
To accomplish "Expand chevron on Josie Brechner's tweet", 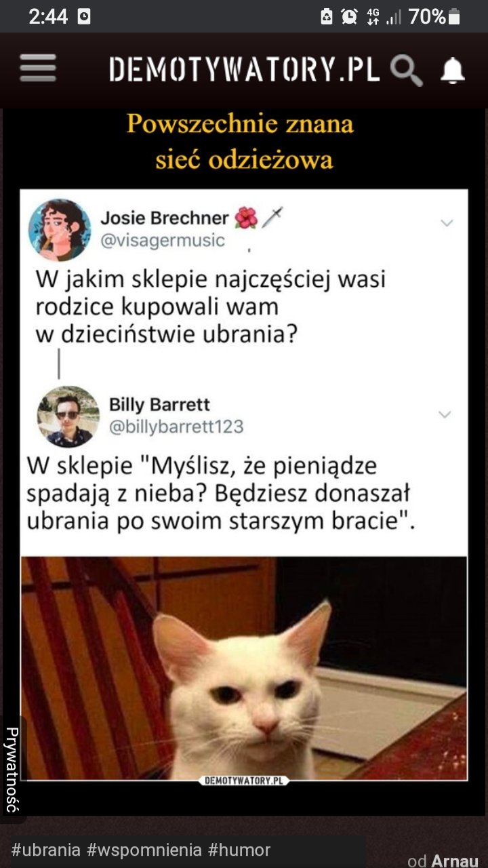I will click(x=447, y=223).
